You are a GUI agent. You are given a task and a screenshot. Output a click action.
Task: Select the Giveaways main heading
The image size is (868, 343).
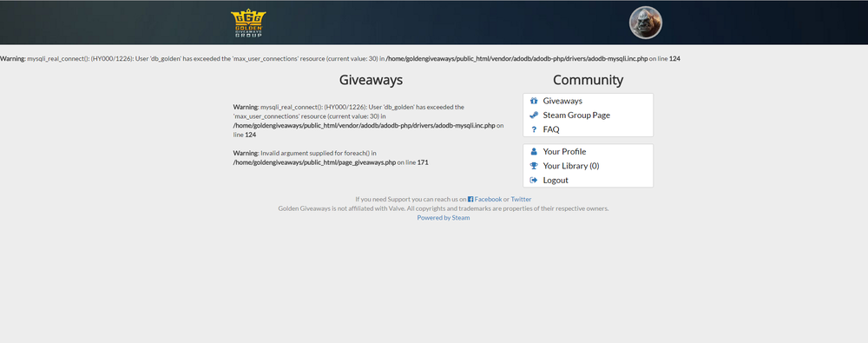(x=371, y=80)
